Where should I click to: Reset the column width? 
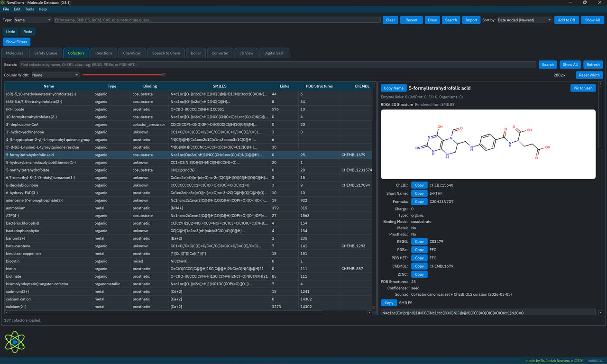point(589,75)
